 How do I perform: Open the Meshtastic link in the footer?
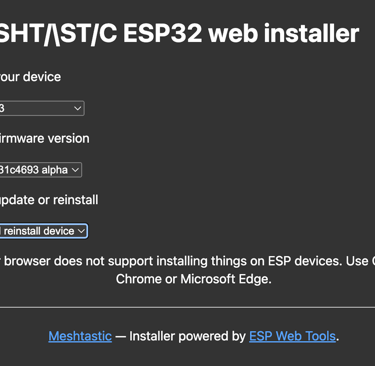click(80, 336)
